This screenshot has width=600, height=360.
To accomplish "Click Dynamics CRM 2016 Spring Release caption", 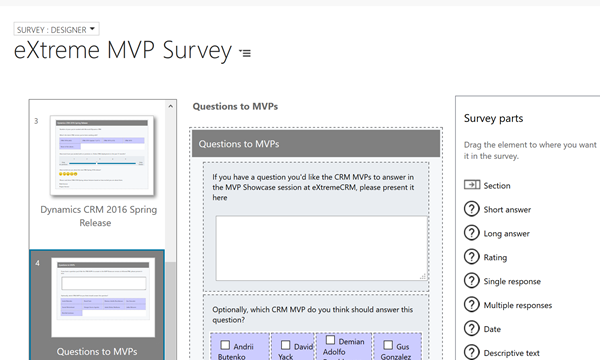I will 98,216.
